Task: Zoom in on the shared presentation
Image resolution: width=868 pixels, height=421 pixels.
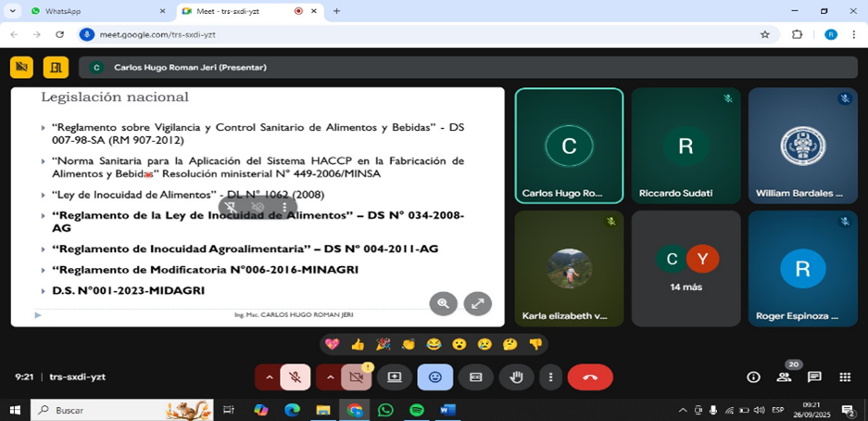Action: coord(443,303)
